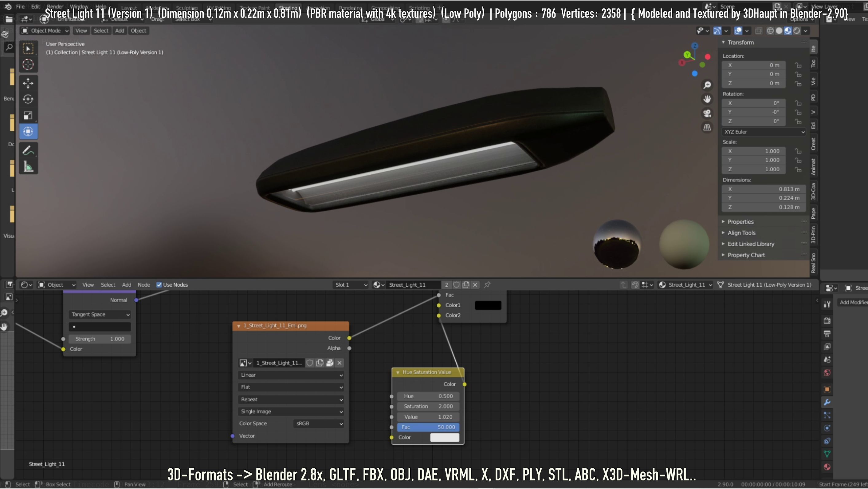Viewport: 868px width, 489px height.
Task: Open Flat projection dropdown
Action: pyautogui.click(x=291, y=387)
